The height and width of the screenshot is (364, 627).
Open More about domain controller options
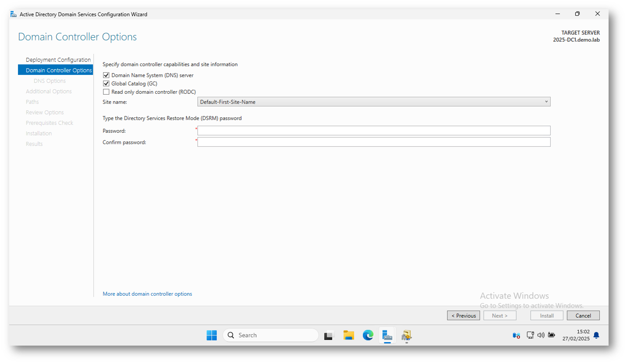coord(147,294)
